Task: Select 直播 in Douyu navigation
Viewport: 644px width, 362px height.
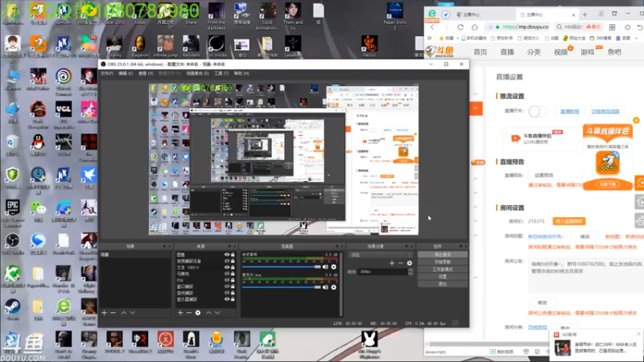Action: tap(507, 52)
